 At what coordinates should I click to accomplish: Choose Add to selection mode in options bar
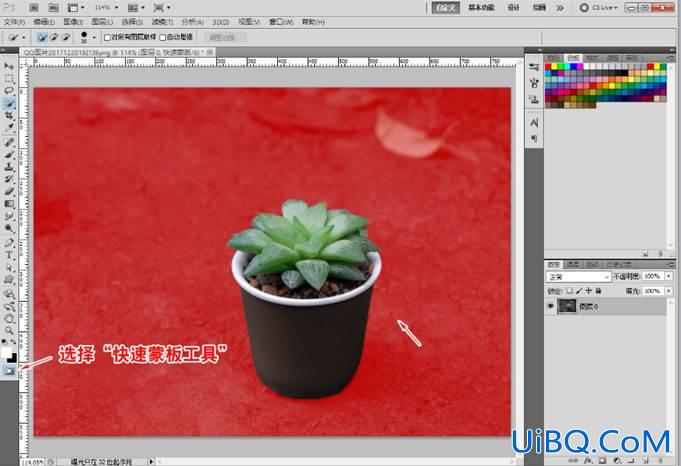pyautogui.click(x=54, y=37)
